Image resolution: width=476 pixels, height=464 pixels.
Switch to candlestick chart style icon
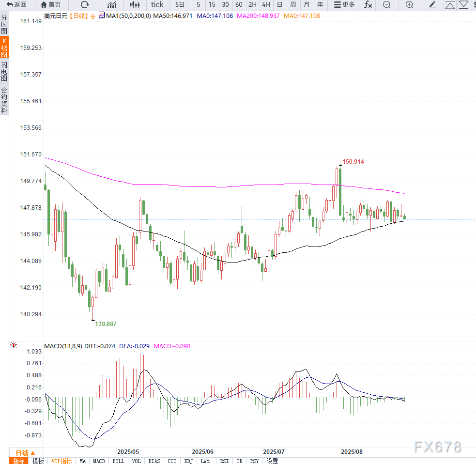tap(135, 5)
